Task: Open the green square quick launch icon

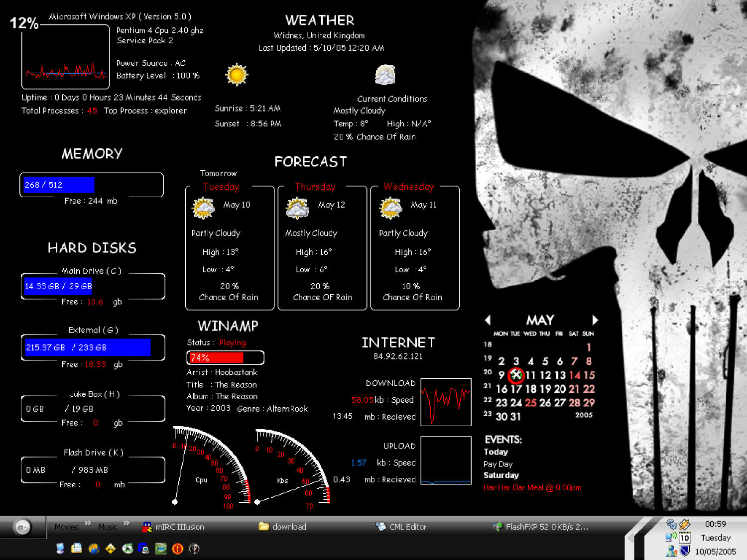Action: pyautogui.click(x=161, y=549)
